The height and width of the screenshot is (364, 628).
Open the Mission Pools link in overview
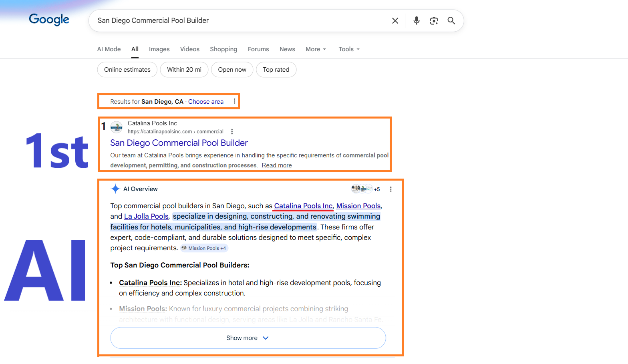[358, 206]
